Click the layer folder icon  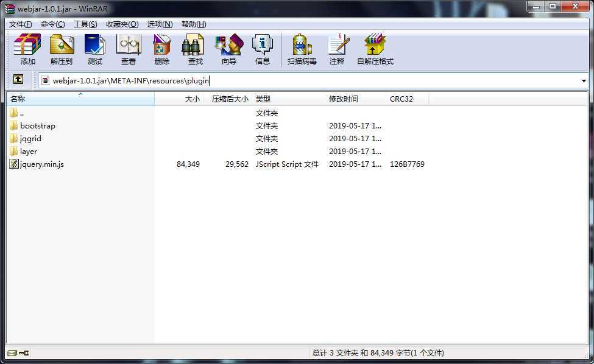[x=14, y=152]
